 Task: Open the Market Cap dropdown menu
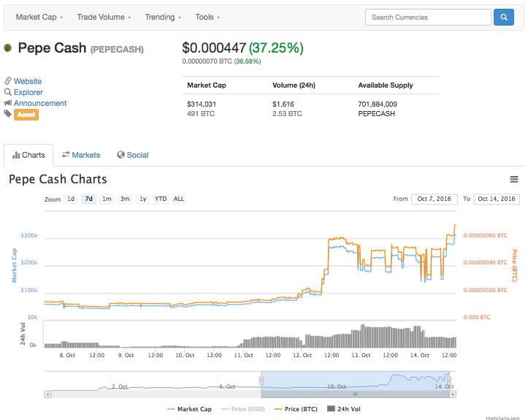click(x=39, y=18)
